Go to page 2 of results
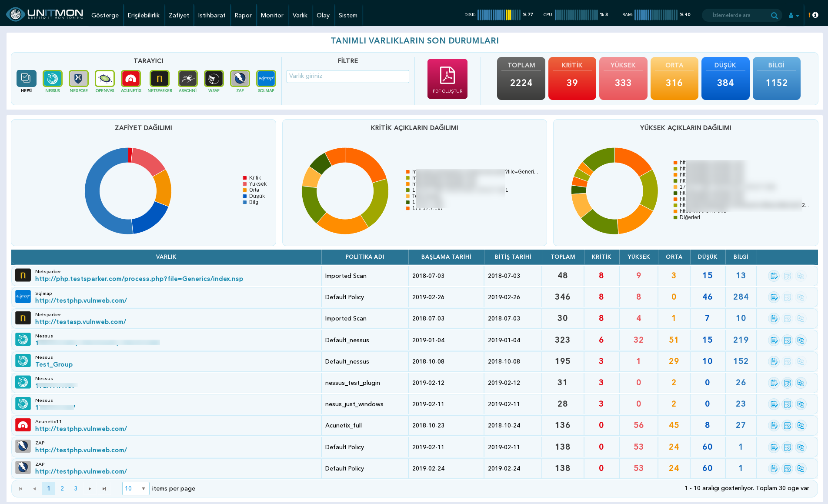 [62, 488]
